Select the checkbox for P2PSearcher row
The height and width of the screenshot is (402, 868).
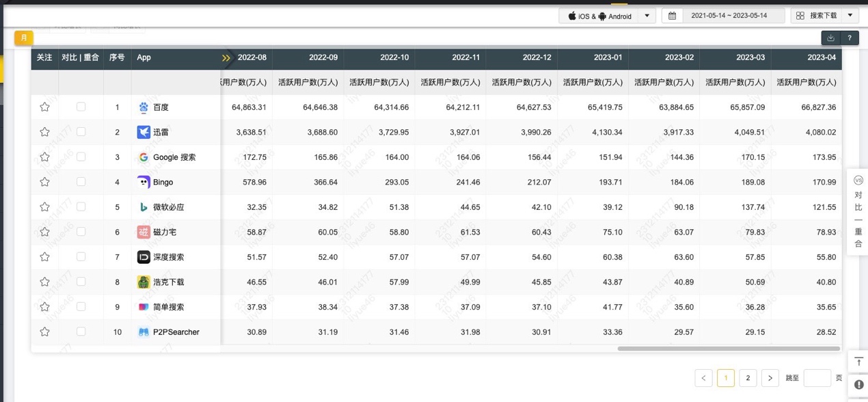[x=81, y=332]
